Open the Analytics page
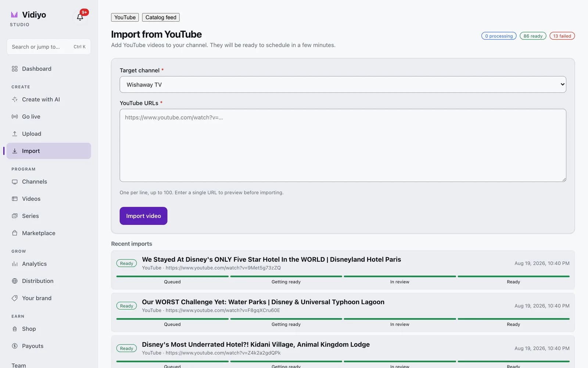588x368 pixels. point(49,264)
